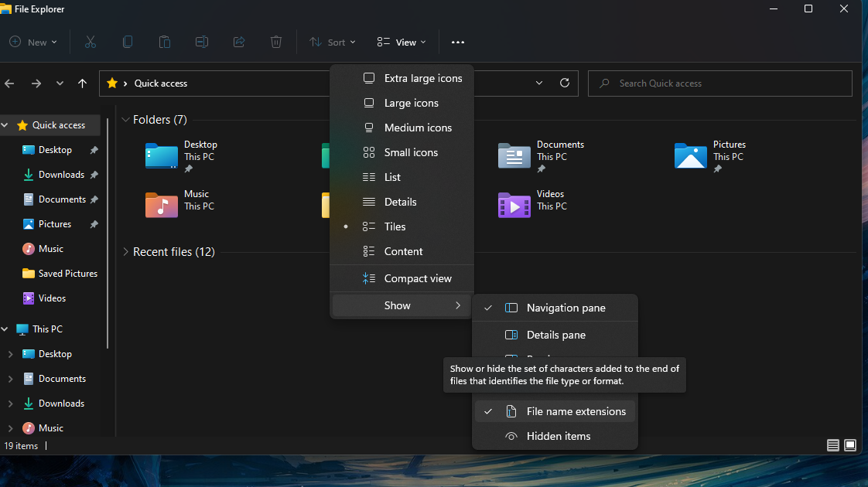Open the Show submenu entry
Screen dimensions: 868x487
pyautogui.click(x=402, y=305)
